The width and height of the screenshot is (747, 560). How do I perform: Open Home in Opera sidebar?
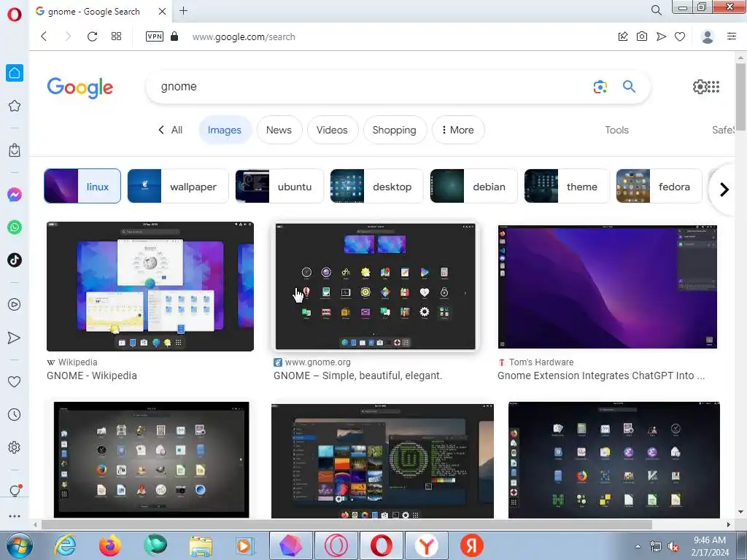point(15,73)
